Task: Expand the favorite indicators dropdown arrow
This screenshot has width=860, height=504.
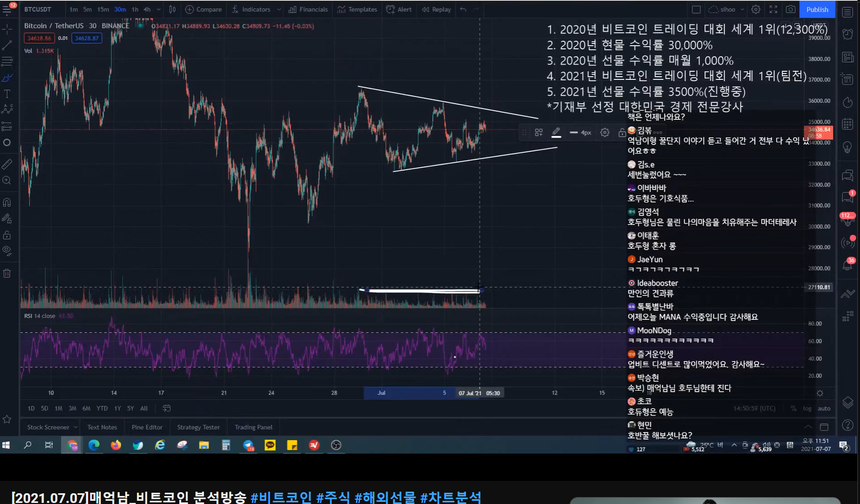Action: [279, 9]
